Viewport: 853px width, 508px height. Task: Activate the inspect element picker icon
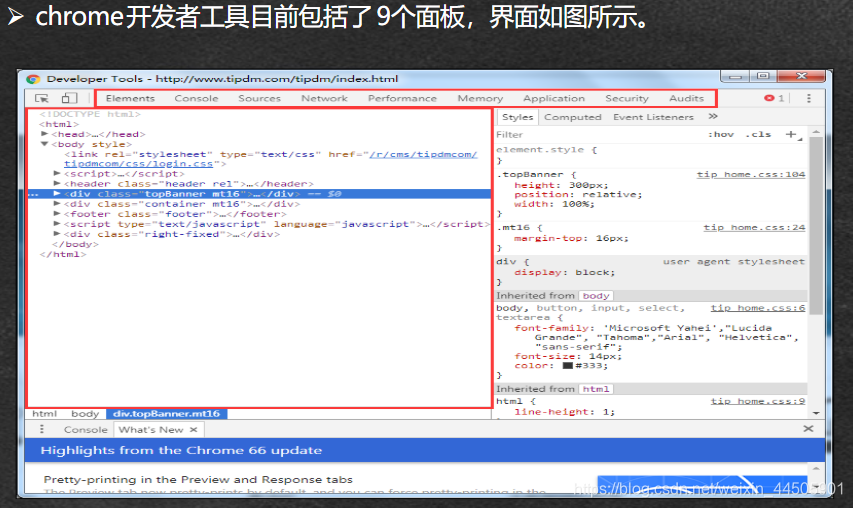coord(41,98)
